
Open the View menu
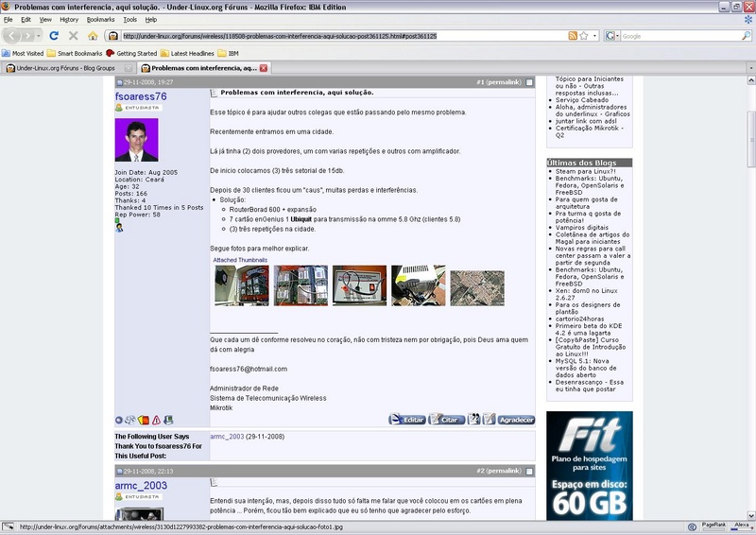[x=45, y=20]
